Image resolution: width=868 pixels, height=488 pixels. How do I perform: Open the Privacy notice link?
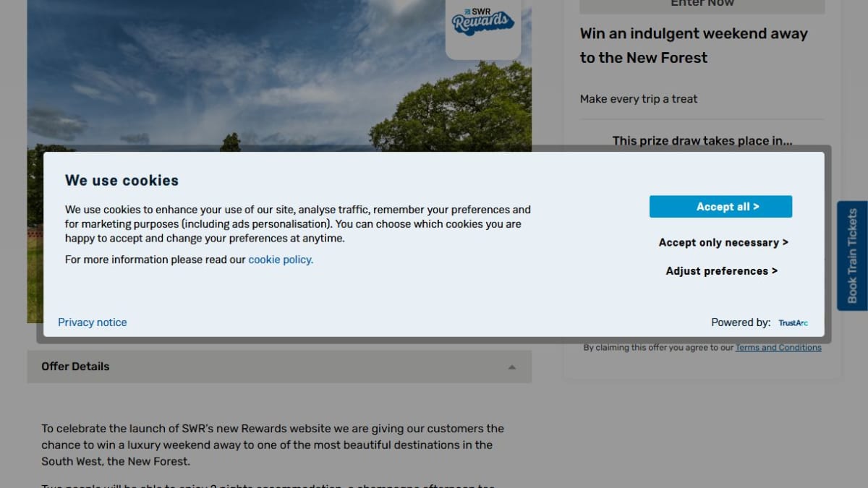[x=93, y=322]
